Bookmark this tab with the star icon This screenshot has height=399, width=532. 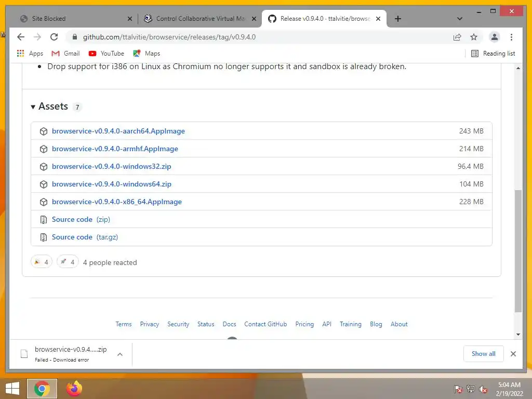click(x=474, y=37)
